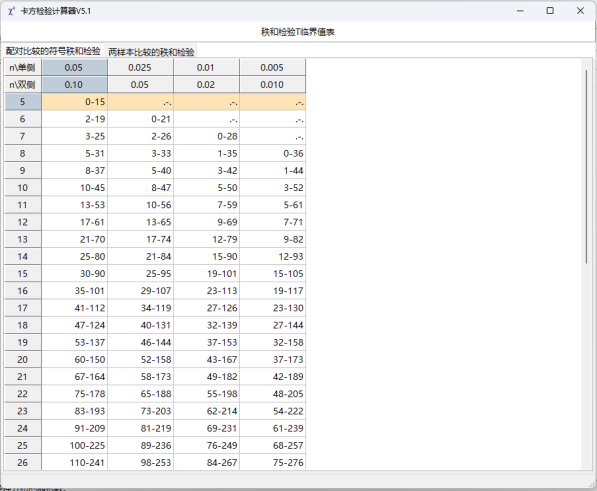Click the 0.025 one-sided column header

(x=140, y=67)
